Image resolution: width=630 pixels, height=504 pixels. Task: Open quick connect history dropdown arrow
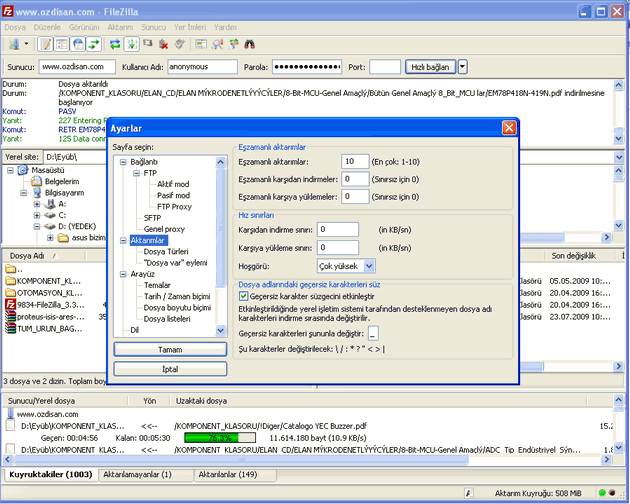click(462, 67)
